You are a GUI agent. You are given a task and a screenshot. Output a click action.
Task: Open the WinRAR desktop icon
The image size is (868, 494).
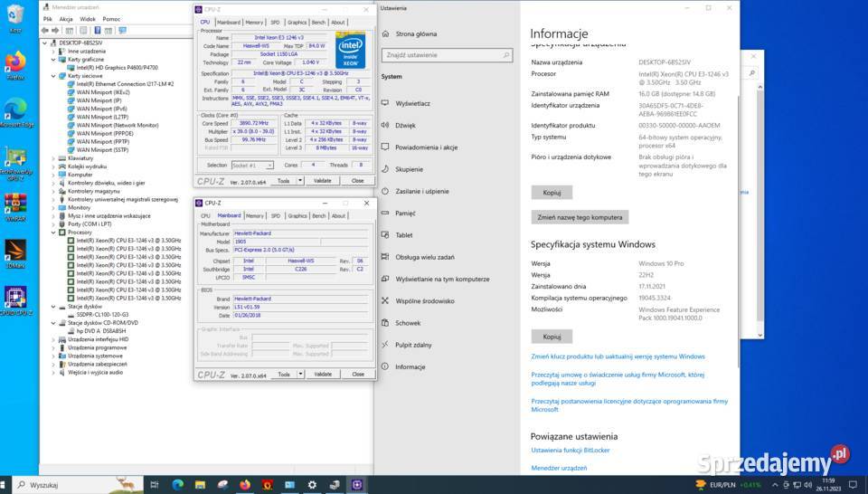pyautogui.click(x=15, y=207)
